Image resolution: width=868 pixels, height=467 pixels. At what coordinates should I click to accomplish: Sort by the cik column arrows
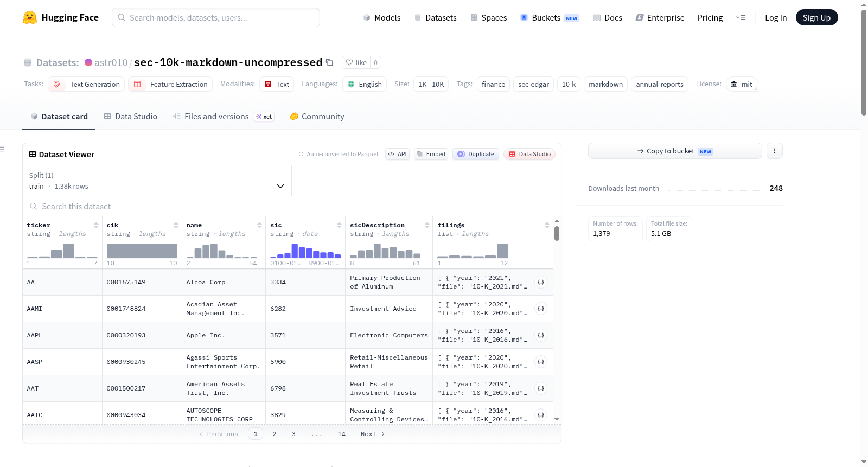pyautogui.click(x=176, y=225)
